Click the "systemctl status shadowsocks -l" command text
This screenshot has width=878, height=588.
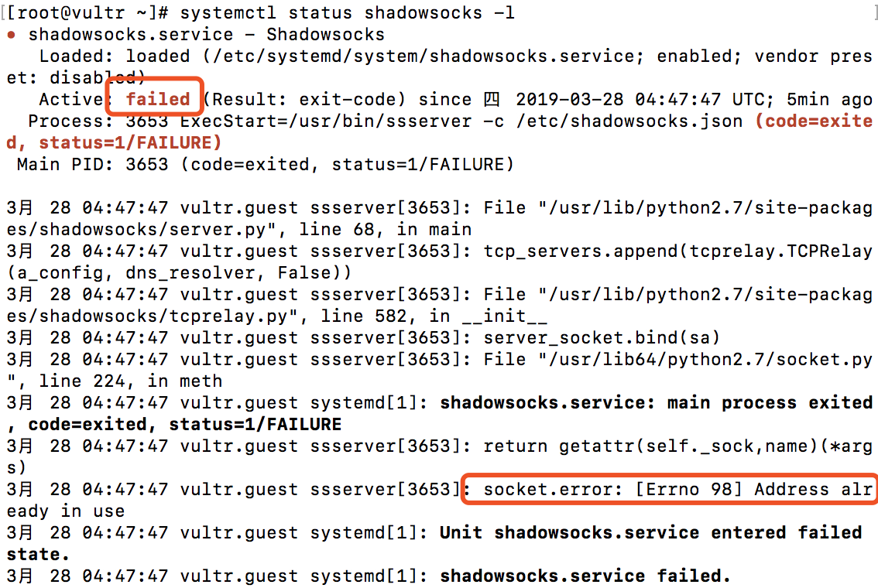point(347,12)
